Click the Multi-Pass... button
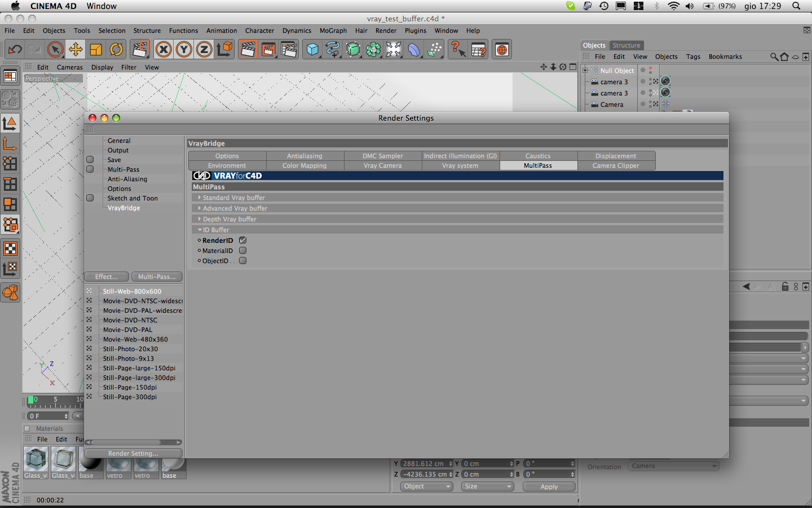The width and height of the screenshot is (812, 508). (157, 277)
